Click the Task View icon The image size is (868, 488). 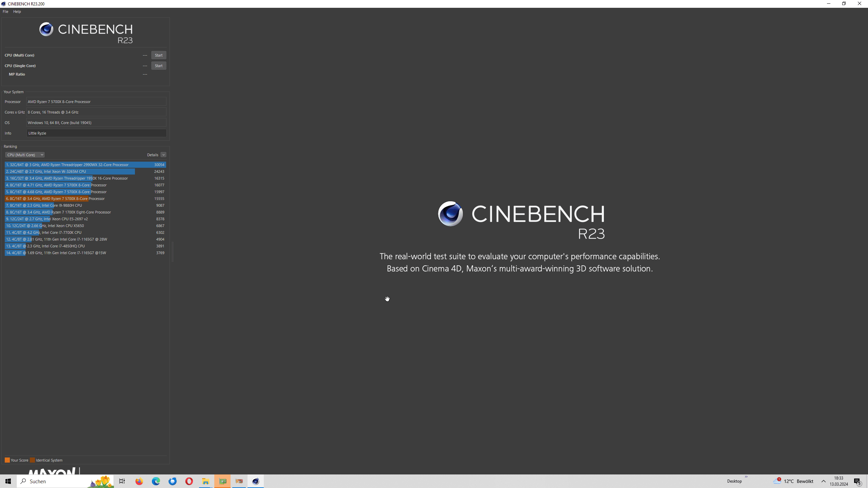point(122,481)
